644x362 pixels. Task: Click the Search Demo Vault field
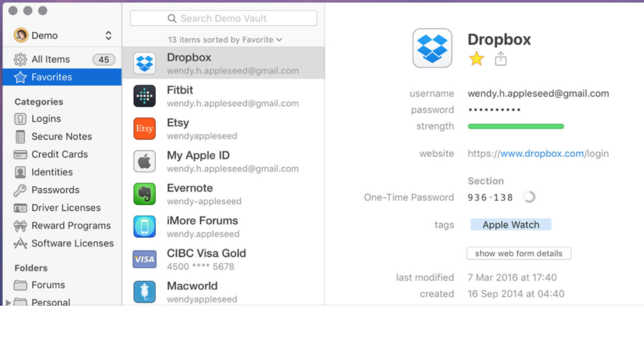click(x=223, y=18)
